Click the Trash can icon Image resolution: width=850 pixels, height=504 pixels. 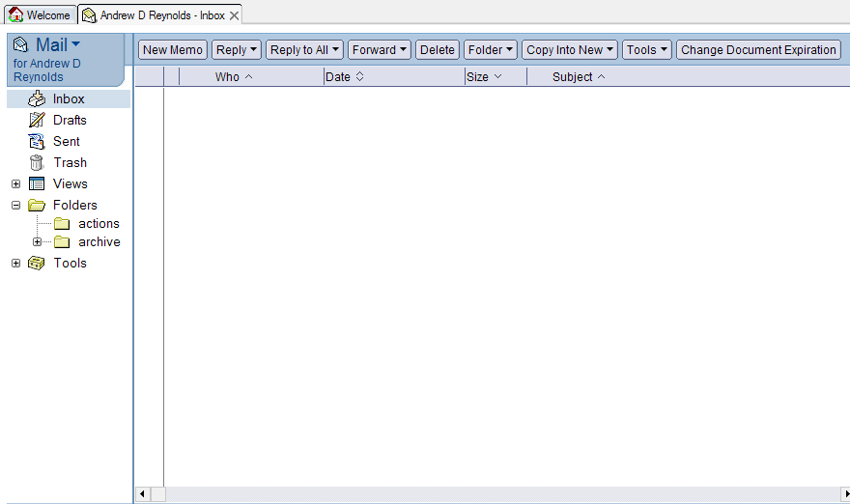tap(37, 163)
